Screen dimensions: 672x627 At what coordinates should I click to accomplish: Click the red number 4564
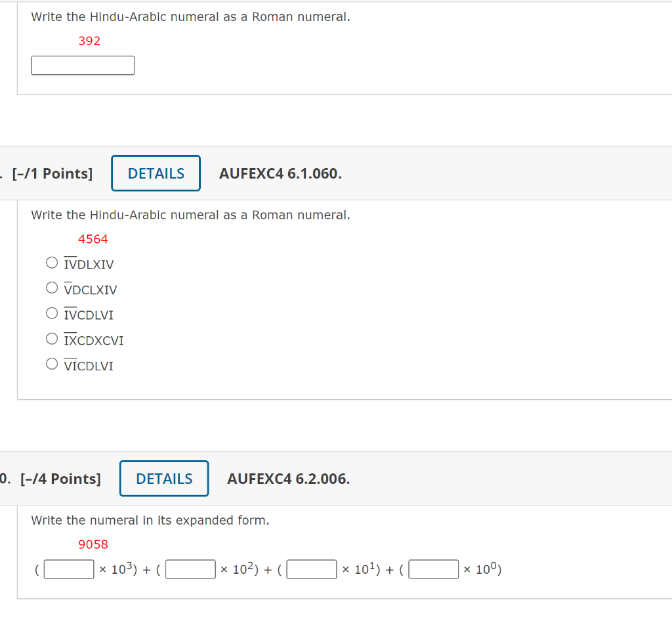(93, 239)
